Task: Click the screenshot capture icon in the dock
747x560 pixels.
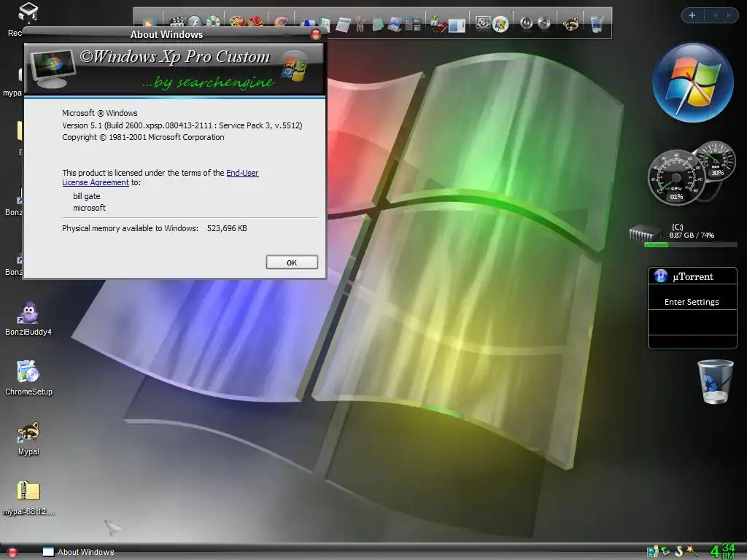Action: 483,23
